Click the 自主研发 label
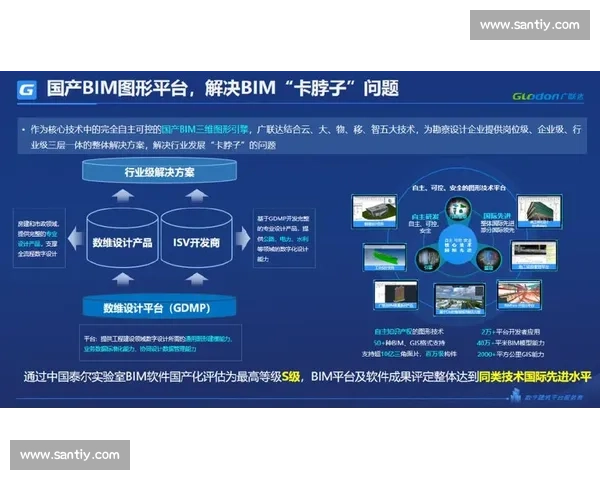Viewport: 600px width, 480px height. 425,217
